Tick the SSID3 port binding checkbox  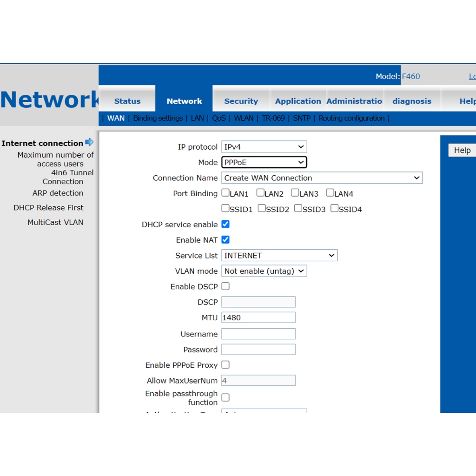pyautogui.click(x=298, y=208)
